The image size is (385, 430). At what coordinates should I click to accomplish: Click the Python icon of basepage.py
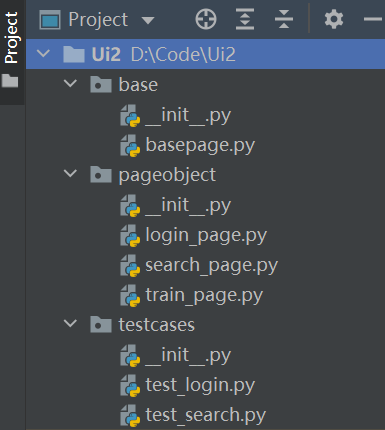tap(130, 146)
